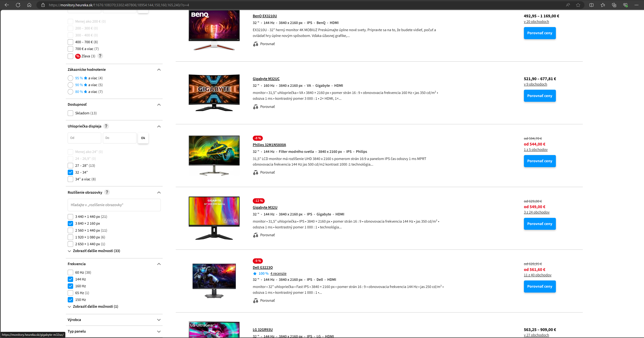Collapse the Frekvencia filter section
644x338 pixels.
(159, 264)
